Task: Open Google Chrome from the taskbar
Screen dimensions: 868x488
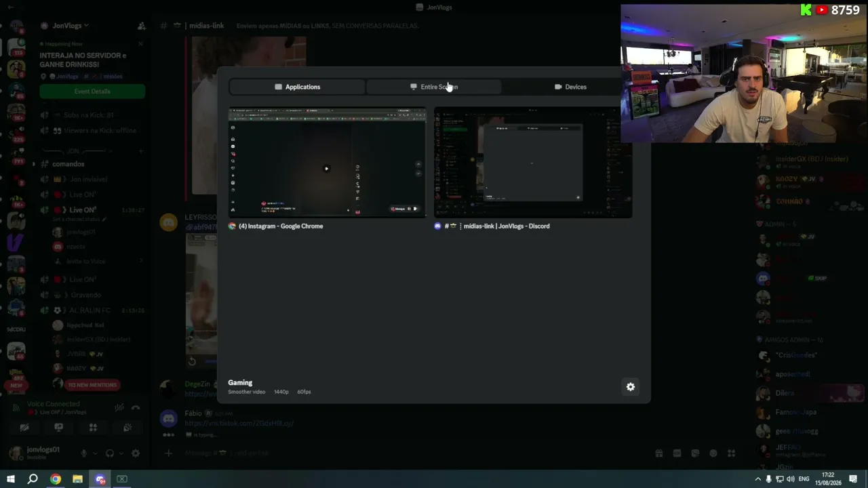Action: coord(56,479)
